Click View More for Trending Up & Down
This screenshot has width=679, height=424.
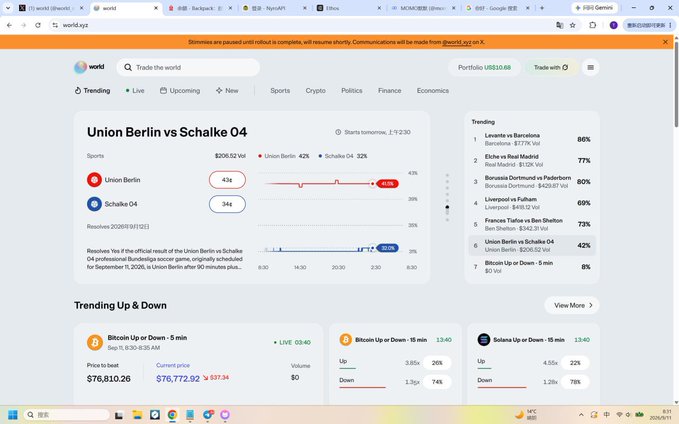point(572,305)
